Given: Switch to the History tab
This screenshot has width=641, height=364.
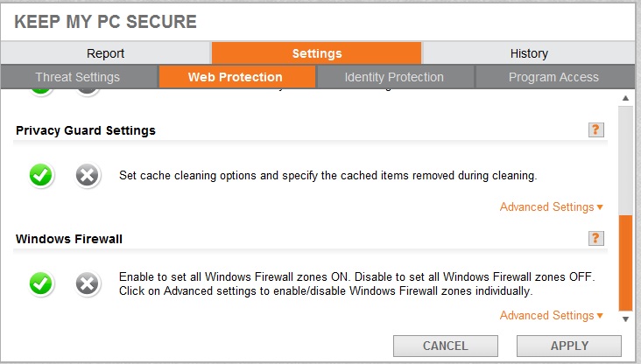Looking at the screenshot, I should click(529, 53).
